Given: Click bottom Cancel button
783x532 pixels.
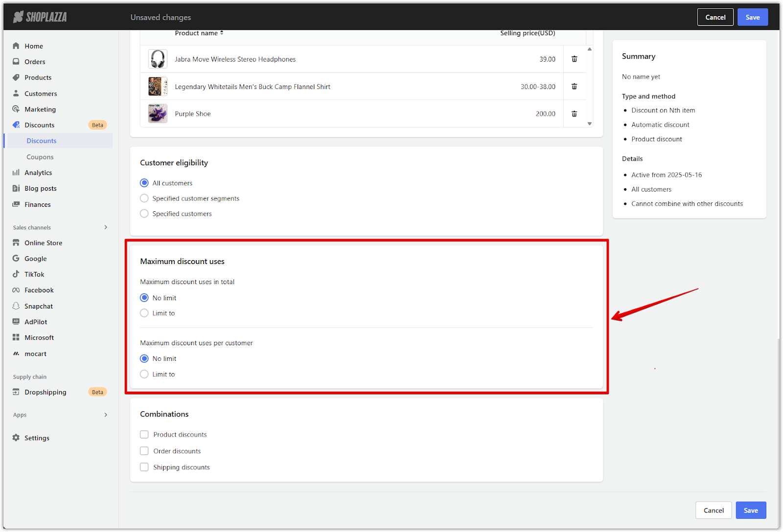Looking at the screenshot, I should [x=713, y=510].
